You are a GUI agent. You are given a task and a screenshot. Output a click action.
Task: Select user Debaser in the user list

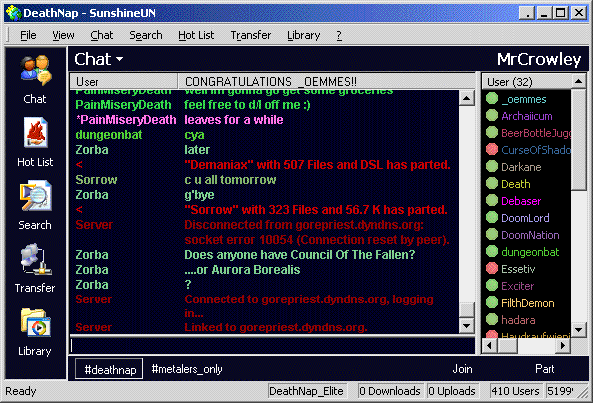pyautogui.click(x=521, y=201)
